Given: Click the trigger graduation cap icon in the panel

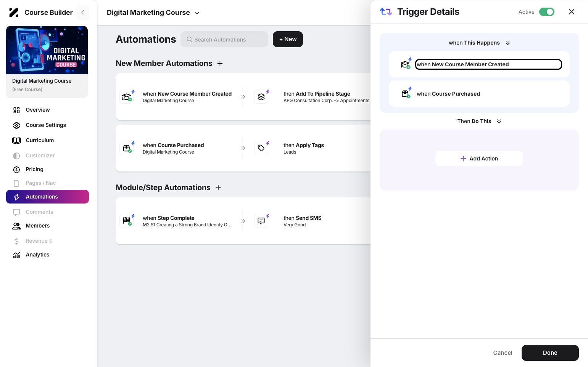Looking at the screenshot, I should pyautogui.click(x=406, y=64).
